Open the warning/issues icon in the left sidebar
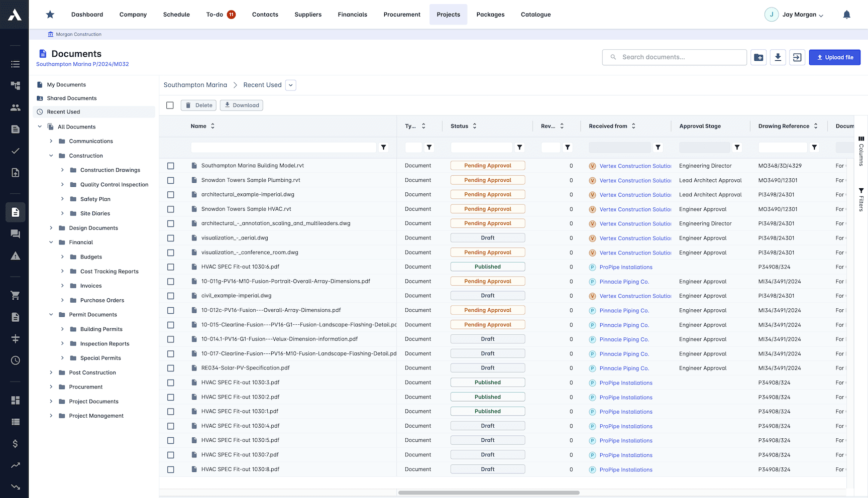868x498 pixels. point(15,256)
